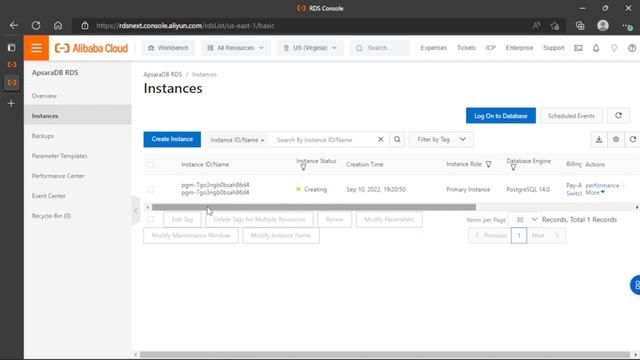Open the orange hamburger navigation menu
The image size is (640, 360).
click(x=36, y=48)
